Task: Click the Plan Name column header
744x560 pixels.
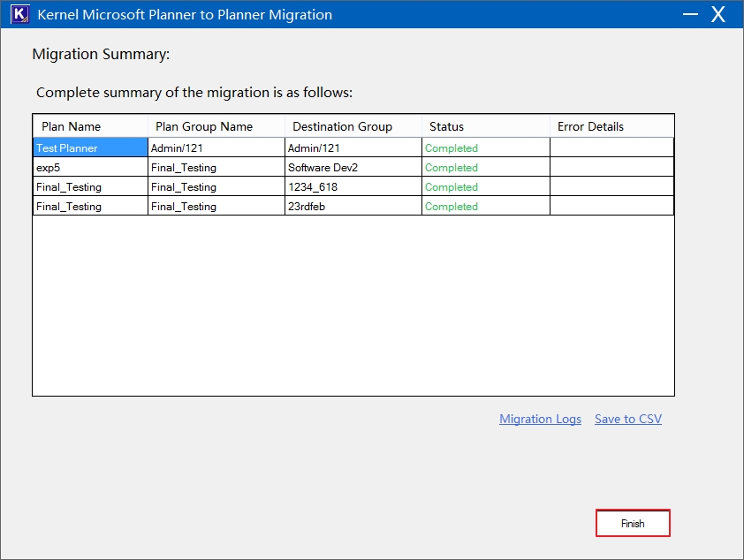Action: click(x=90, y=126)
